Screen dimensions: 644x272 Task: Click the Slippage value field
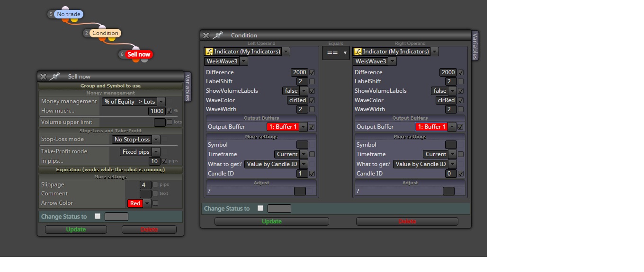click(x=145, y=184)
